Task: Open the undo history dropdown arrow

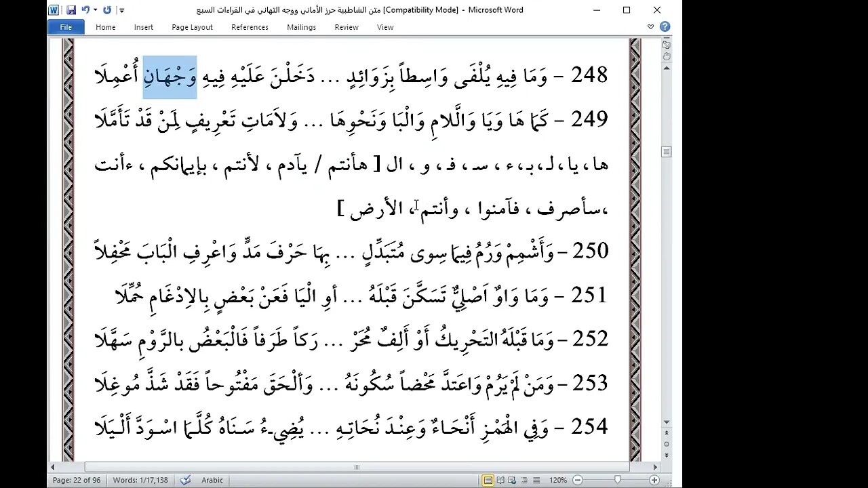Action: click(94, 10)
